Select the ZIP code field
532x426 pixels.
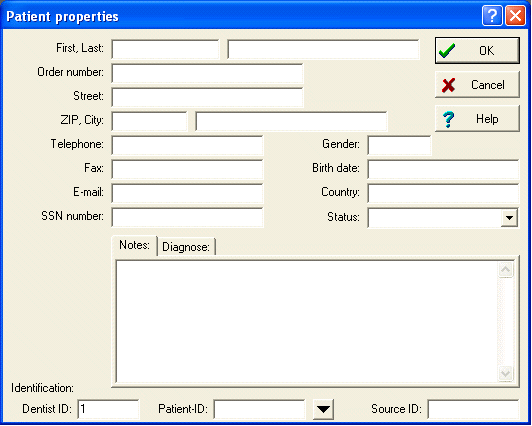[149, 121]
